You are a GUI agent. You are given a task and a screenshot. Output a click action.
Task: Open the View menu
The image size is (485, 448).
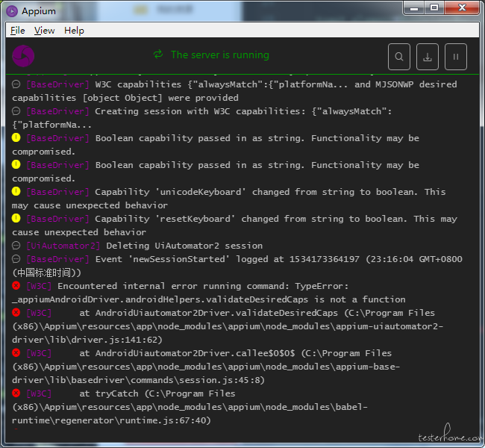point(44,31)
